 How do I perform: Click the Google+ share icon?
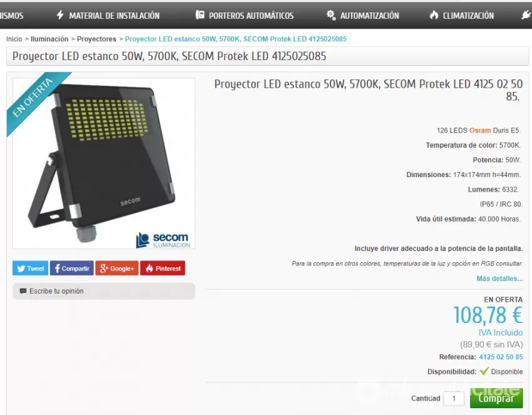click(x=104, y=269)
